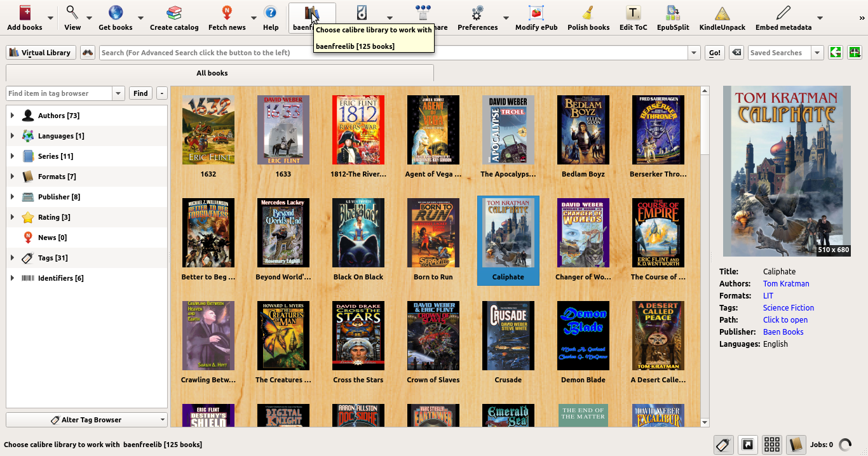The width and height of the screenshot is (868, 456).
Task: Toggle the Tag Browser panel button
Action: point(723,445)
